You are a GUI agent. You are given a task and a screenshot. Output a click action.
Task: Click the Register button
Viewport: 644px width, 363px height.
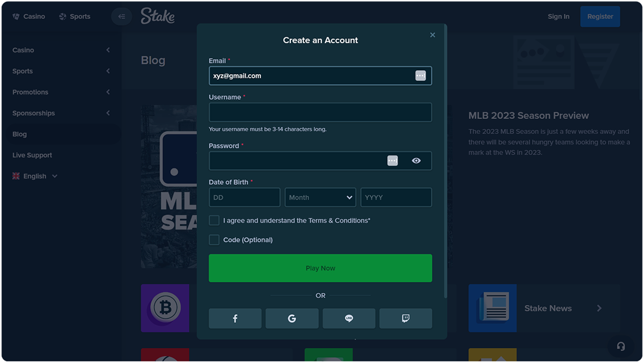tap(600, 16)
